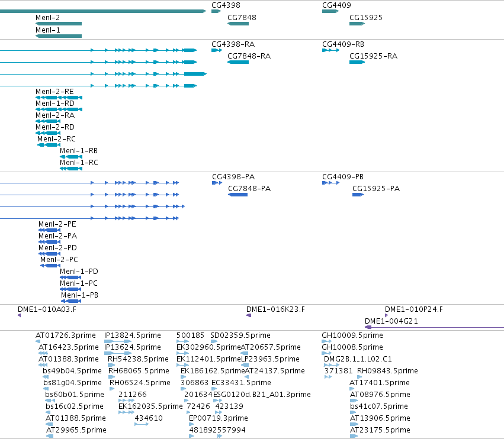Select EST bs49b04.5prime
The height and width of the screenshot is (439, 504).
(46, 377)
